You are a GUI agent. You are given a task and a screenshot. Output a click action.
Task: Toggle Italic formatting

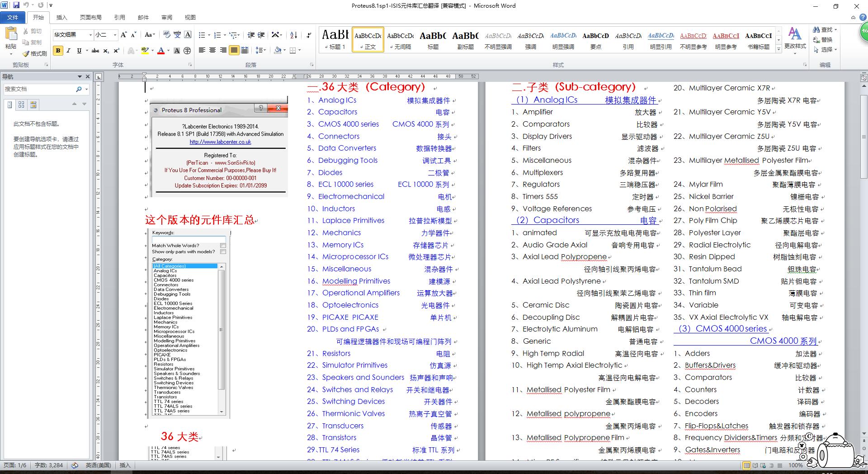[68, 51]
